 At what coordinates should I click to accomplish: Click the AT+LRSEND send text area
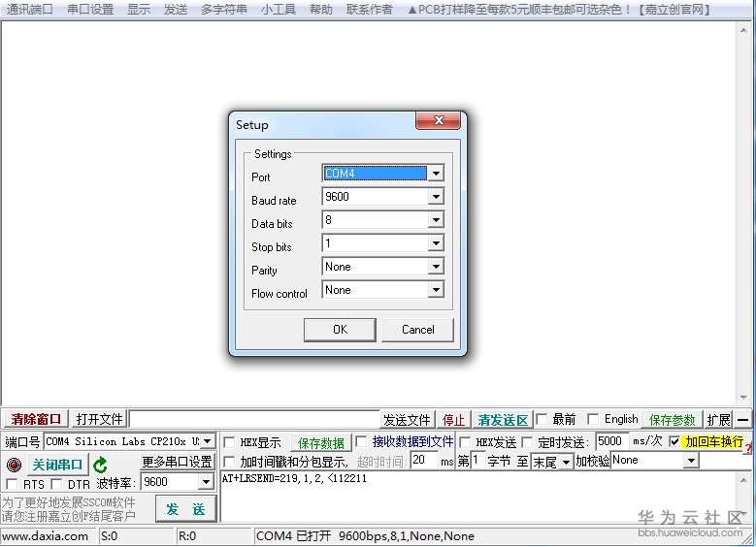478,498
